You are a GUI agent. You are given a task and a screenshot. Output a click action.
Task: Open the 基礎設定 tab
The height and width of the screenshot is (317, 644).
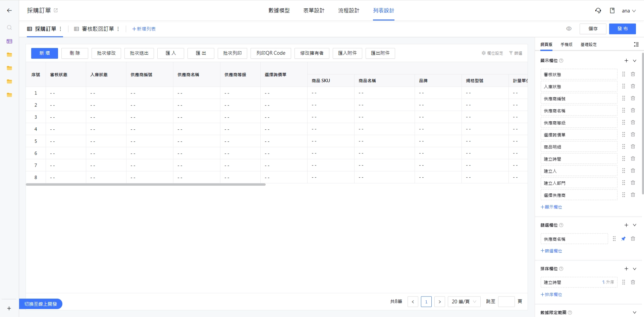coord(589,44)
